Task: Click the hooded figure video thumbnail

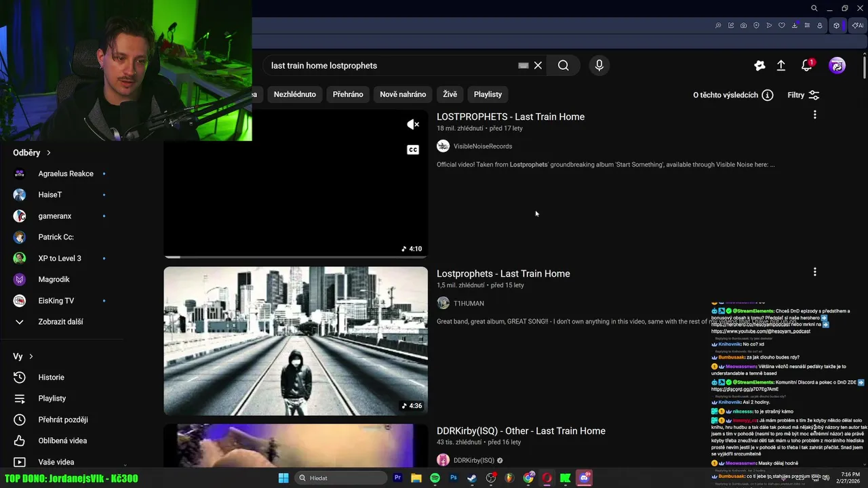Action: tap(296, 341)
